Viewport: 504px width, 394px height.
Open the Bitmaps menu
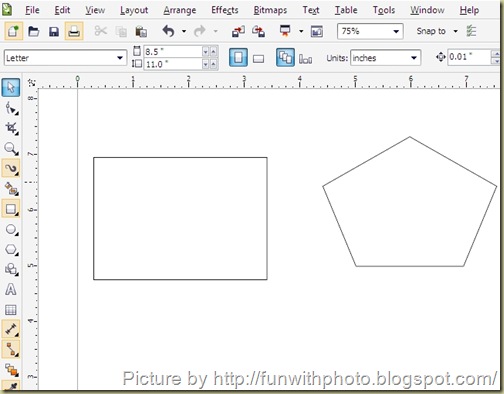click(270, 10)
